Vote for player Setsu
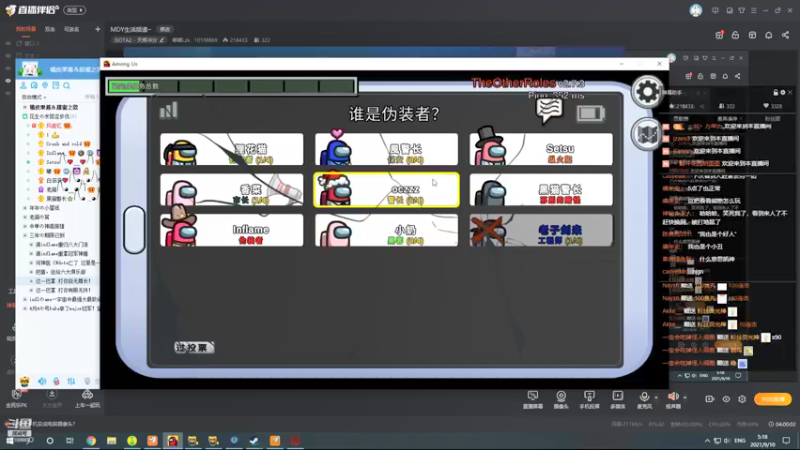This screenshot has height=450, width=800. click(x=541, y=149)
